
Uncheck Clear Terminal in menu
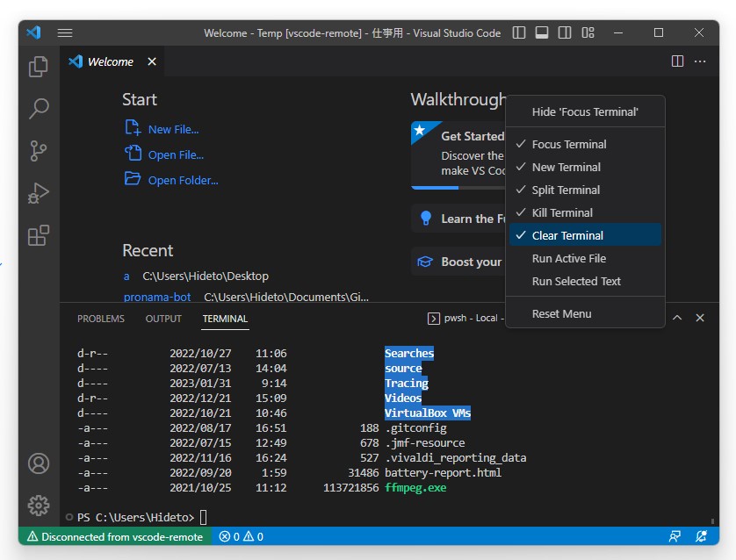coord(585,235)
